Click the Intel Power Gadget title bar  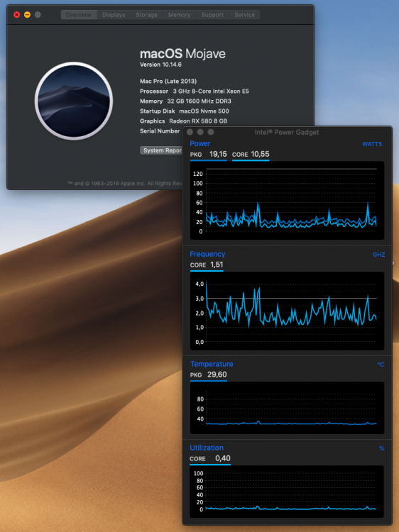[287, 132]
